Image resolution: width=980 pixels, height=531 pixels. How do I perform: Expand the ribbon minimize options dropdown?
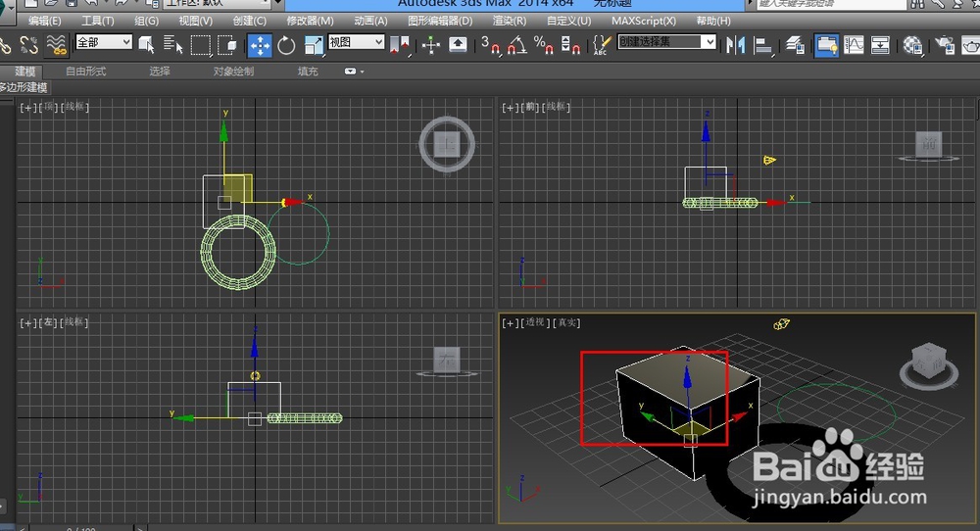pos(355,72)
